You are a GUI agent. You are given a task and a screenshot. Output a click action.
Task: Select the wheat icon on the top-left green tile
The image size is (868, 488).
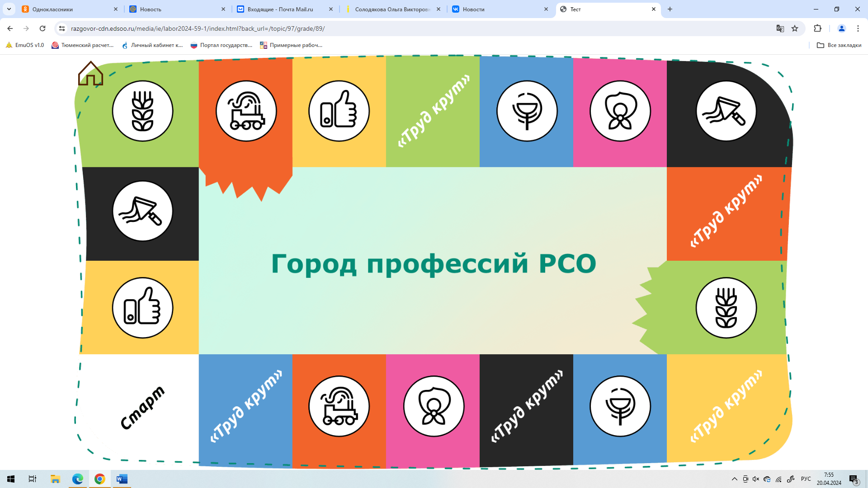142,111
